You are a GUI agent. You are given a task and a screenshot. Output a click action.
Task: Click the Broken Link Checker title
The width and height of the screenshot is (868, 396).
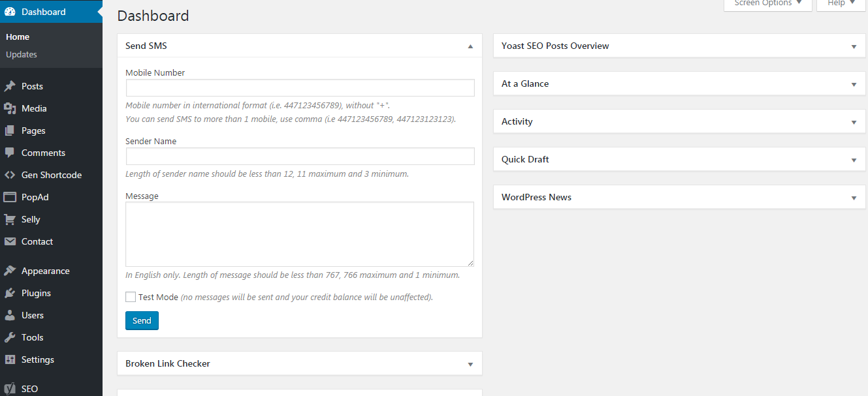168,364
